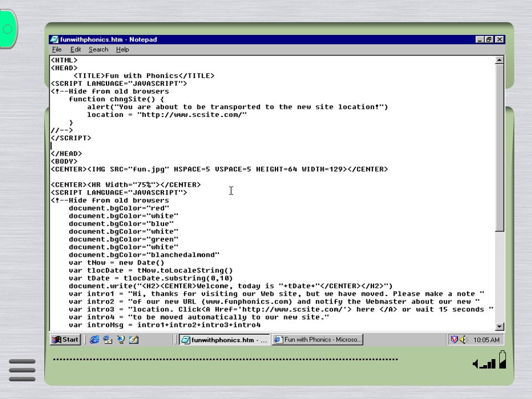Minimize the Notepad window
This screenshot has width=532, height=399.
[x=479, y=39]
